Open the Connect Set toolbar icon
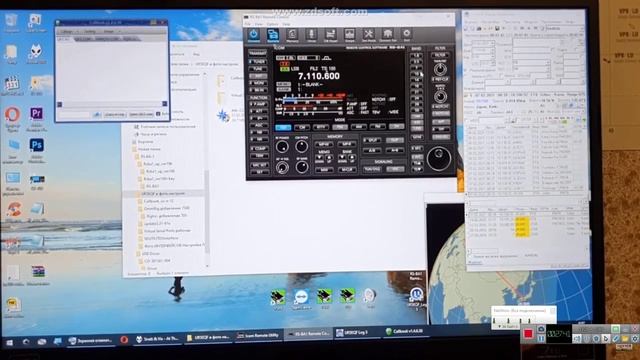Screen dimensions: 640x360 click(388, 35)
